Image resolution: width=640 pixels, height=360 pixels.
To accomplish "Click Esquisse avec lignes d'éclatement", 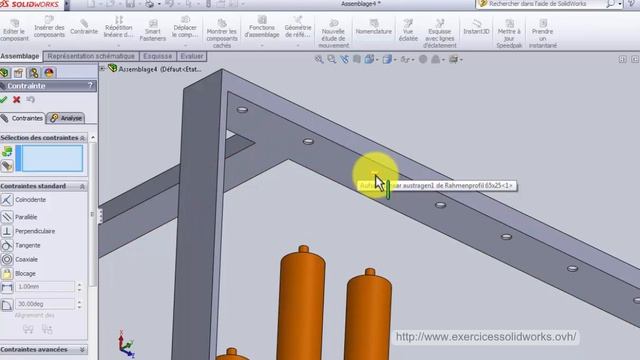I will (440, 33).
